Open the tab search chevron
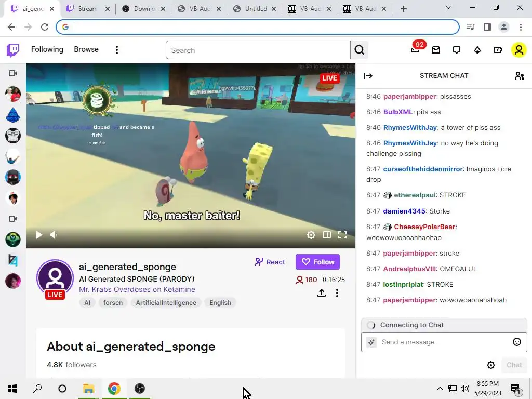This screenshot has height=399, width=532. [x=448, y=7]
